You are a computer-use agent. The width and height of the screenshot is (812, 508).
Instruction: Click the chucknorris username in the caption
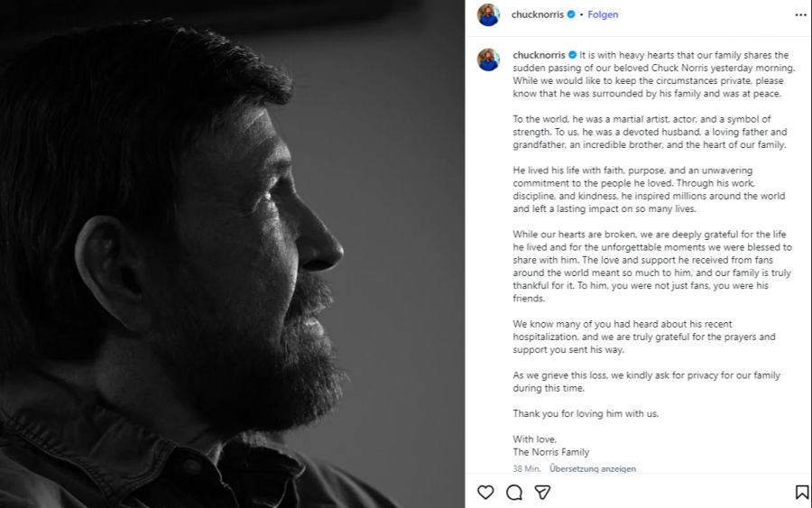[538, 55]
